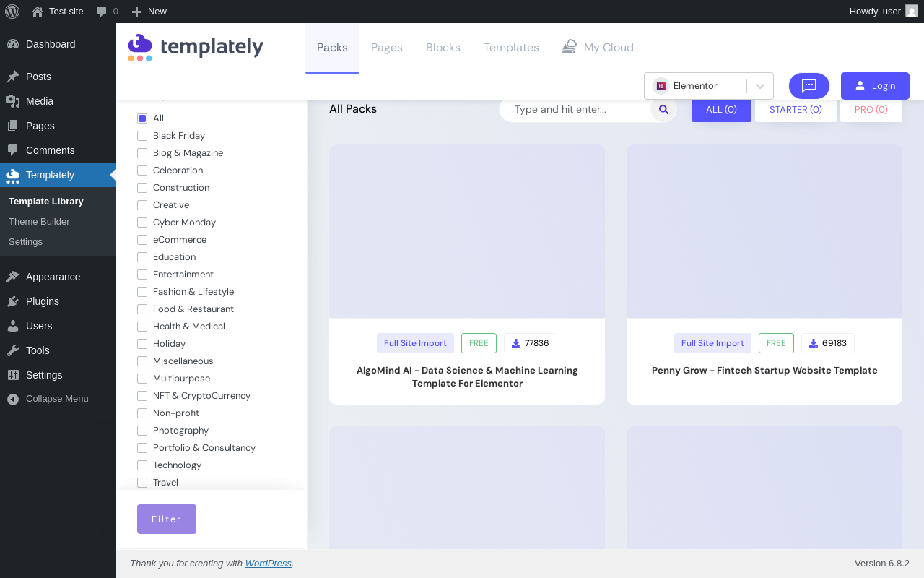This screenshot has width=924, height=578.
Task: Show PRO (0) packs
Action: tap(871, 110)
